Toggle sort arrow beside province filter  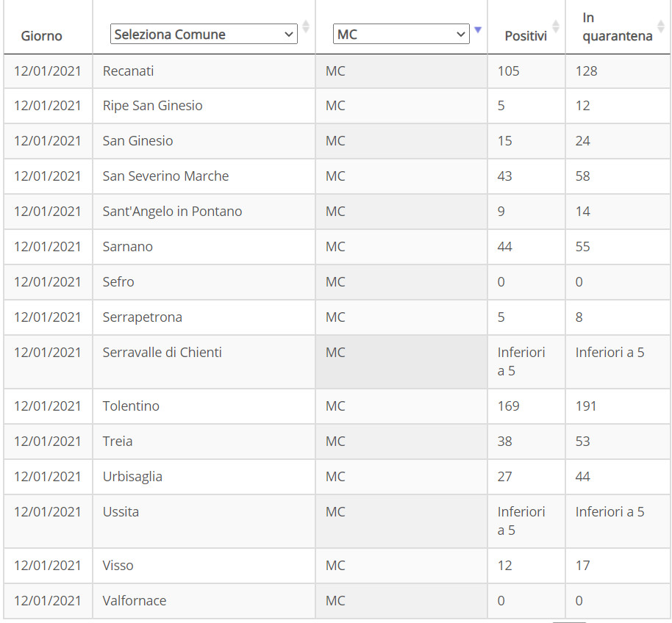[479, 29]
